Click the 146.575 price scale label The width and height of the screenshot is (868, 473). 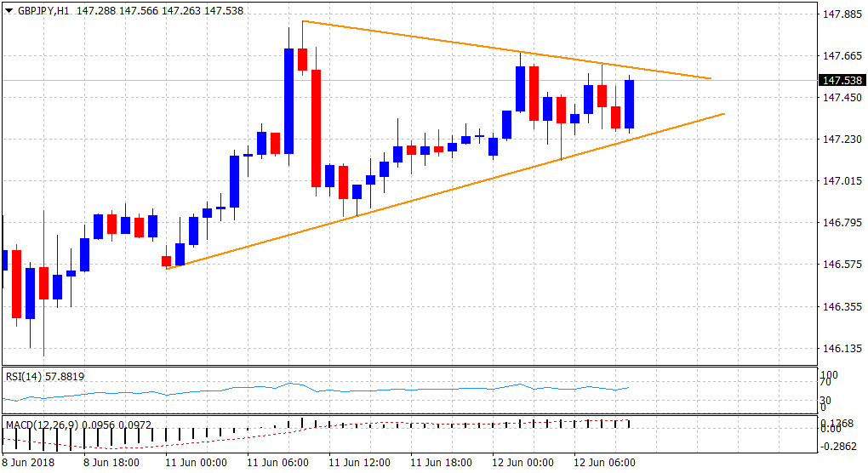tap(842, 265)
